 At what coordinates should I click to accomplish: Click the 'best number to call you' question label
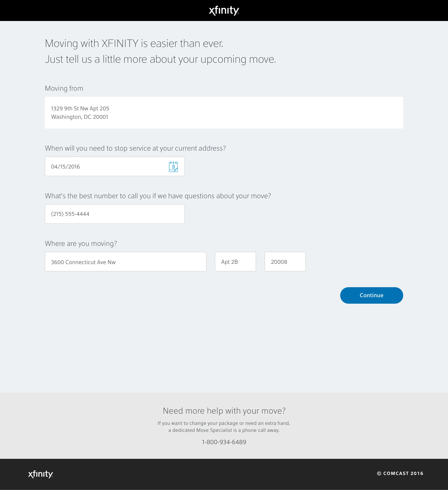pyautogui.click(x=158, y=196)
